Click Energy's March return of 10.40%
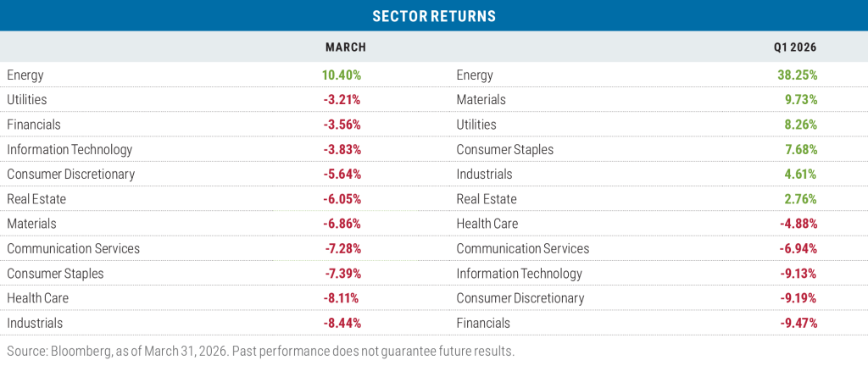 342,75
